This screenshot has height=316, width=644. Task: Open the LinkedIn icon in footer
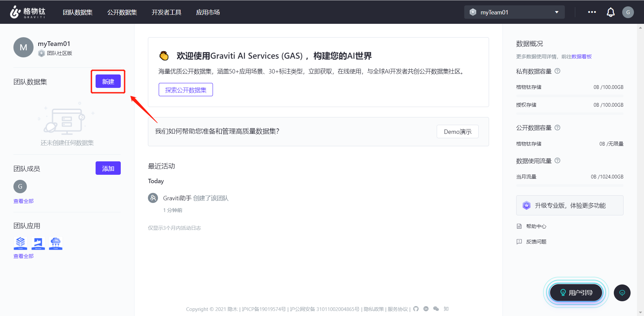click(x=426, y=309)
